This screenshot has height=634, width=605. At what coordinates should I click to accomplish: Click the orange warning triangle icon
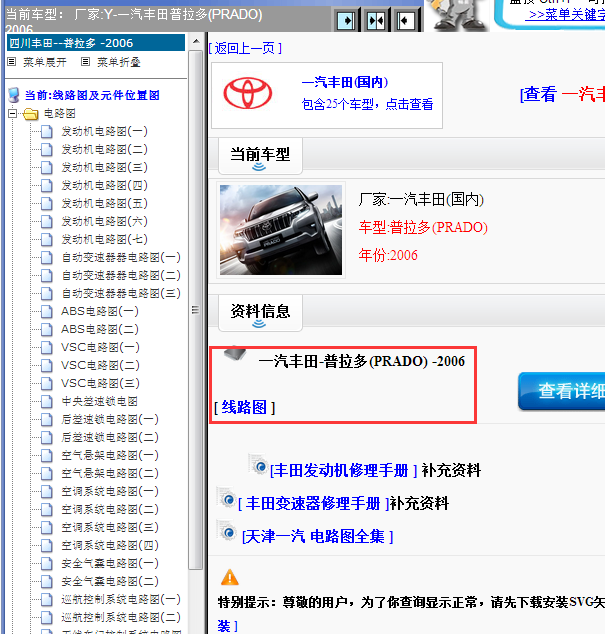click(229, 577)
